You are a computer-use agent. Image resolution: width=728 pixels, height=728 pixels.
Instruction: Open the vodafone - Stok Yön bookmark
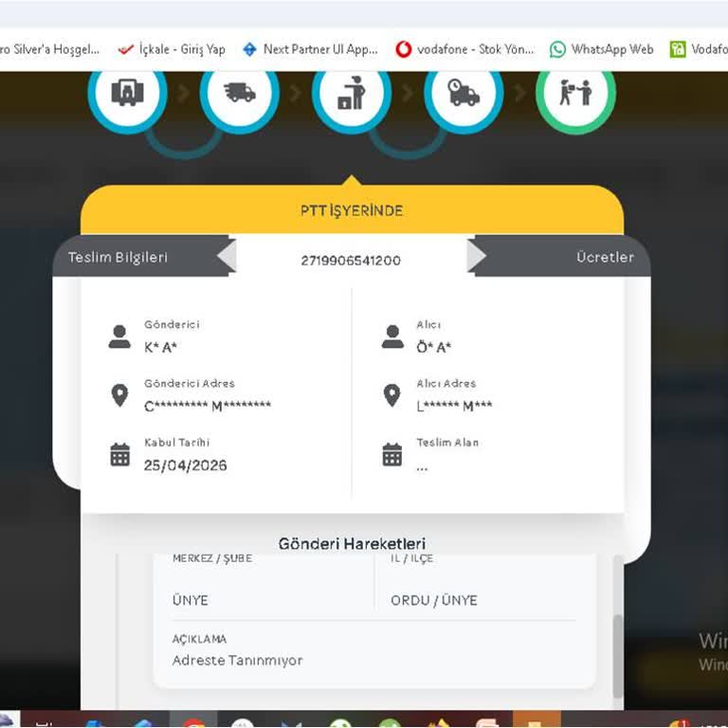click(x=464, y=49)
